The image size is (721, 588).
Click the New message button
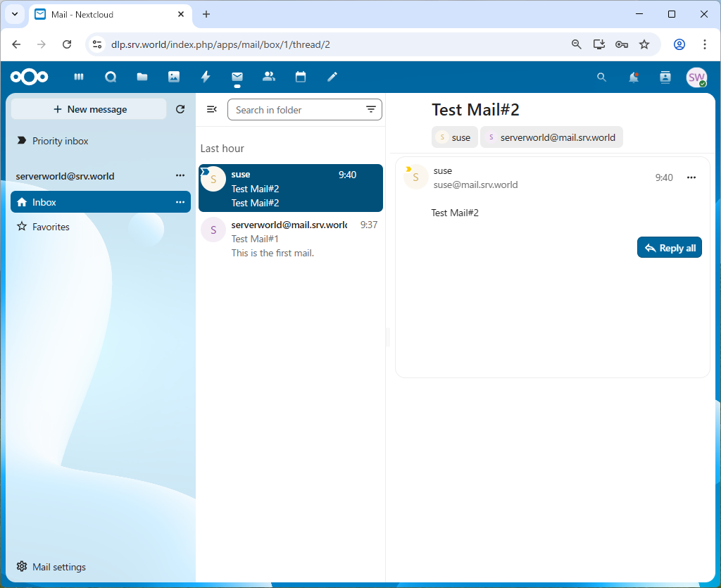[x=89, y=109]
